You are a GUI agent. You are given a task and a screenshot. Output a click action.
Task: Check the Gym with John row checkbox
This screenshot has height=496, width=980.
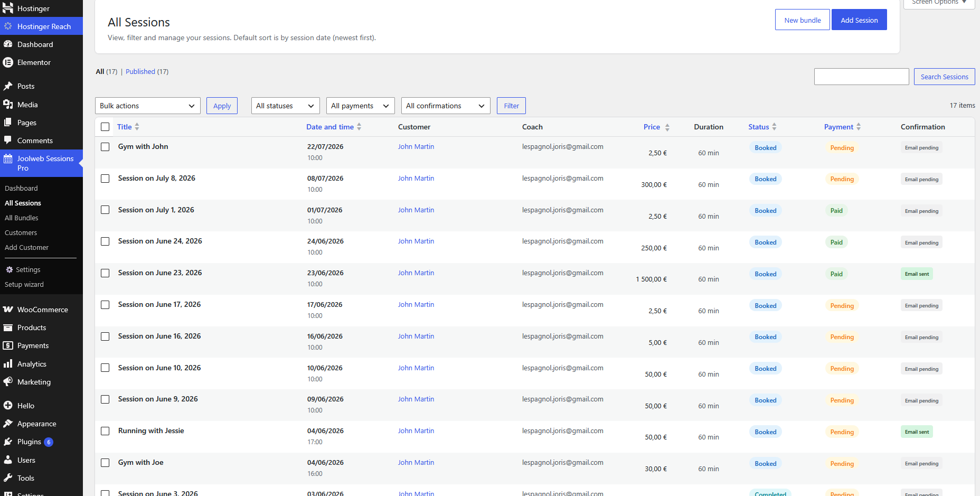pos(105,147)
